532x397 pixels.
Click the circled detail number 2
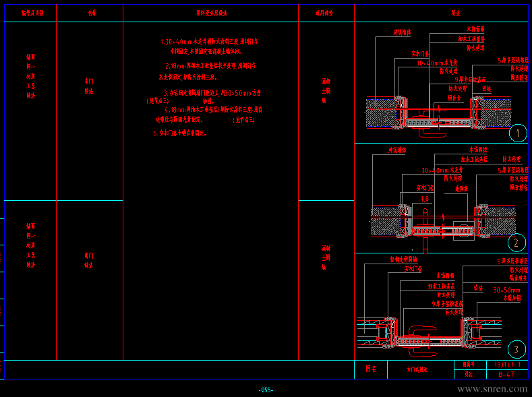coord(516,243)
